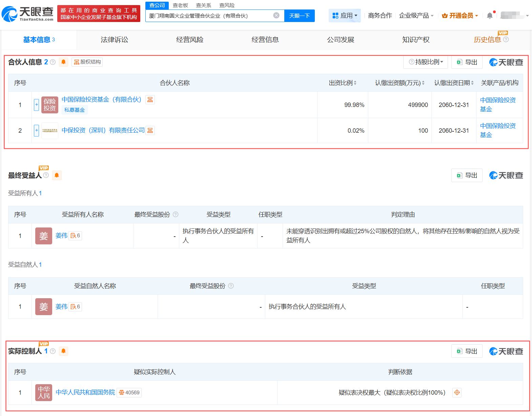The width and height of the screenshot is (532, 416).
Task: Select 查公司 search mode tab
Action: point(157,5)
